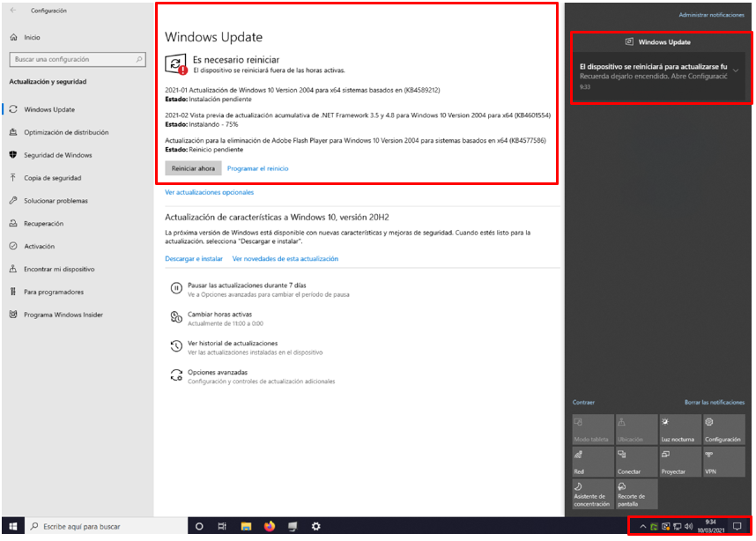Viewport: 756px width, 541px height.
Task: Toggle the VPN quick action tile
Action: click(x=723, y=462)
